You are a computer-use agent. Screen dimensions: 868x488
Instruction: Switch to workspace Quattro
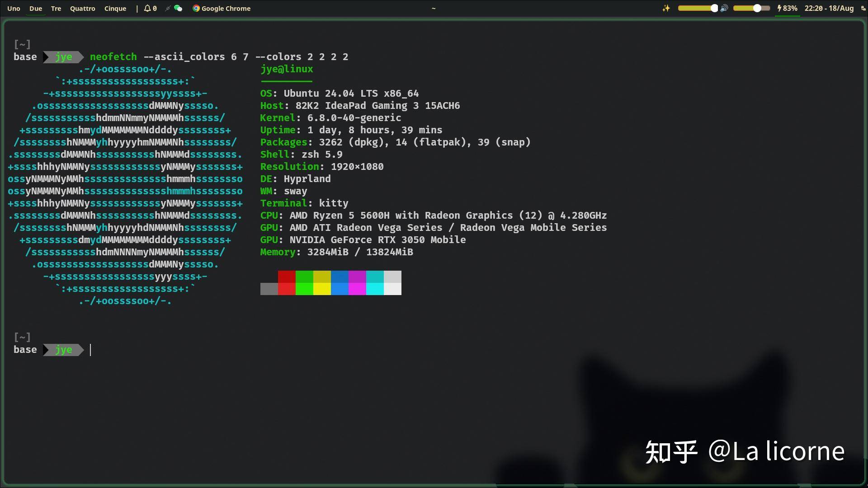tap(82, 8)
